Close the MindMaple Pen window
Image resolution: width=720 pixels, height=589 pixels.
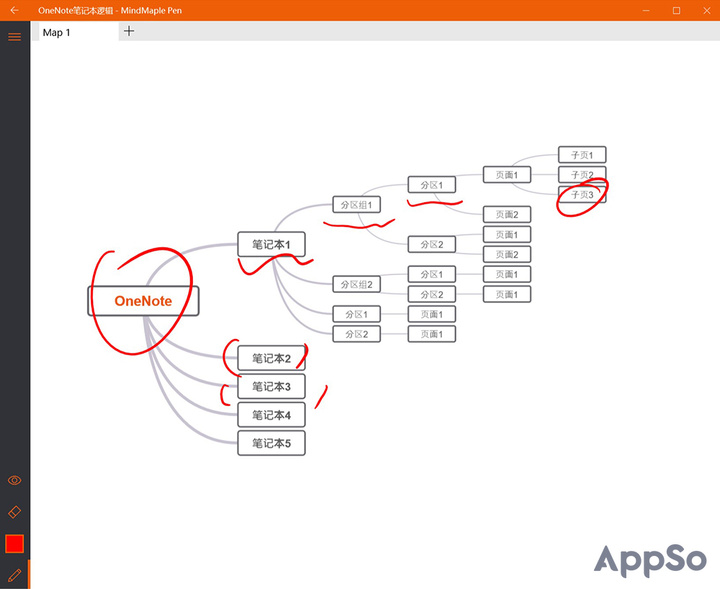(707, 10)
